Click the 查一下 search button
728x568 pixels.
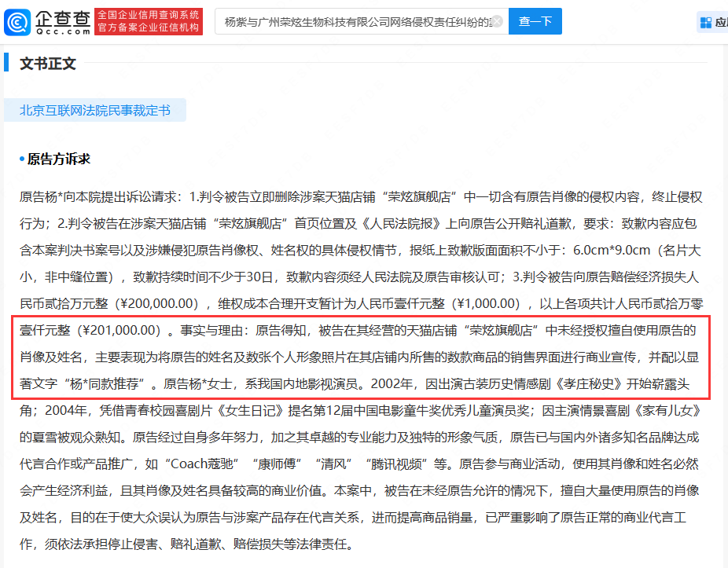(535, 21)
